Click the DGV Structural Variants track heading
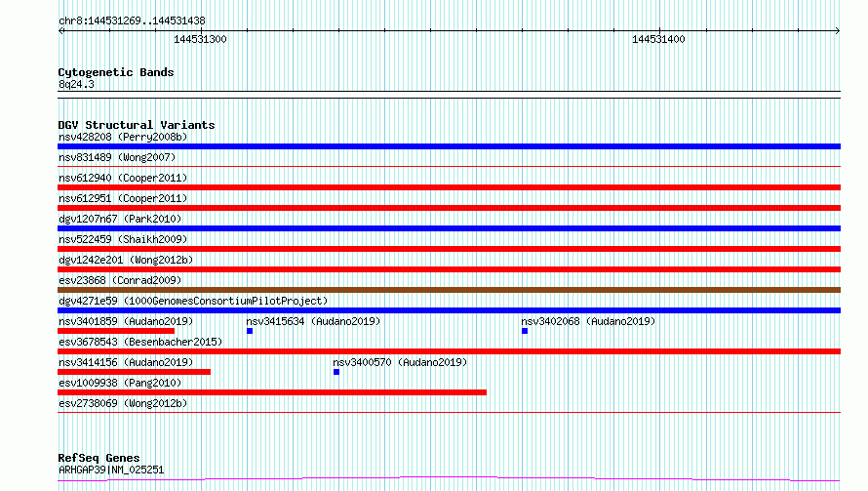 (x=137, y=125)
